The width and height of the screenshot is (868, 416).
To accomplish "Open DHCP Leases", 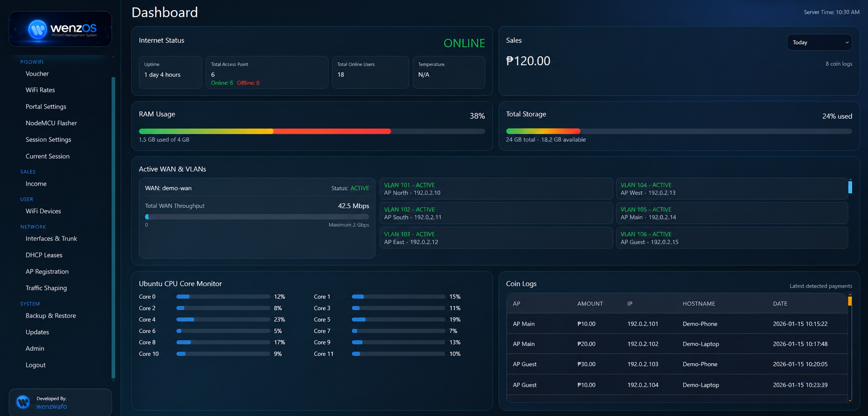I will (44, 255).
